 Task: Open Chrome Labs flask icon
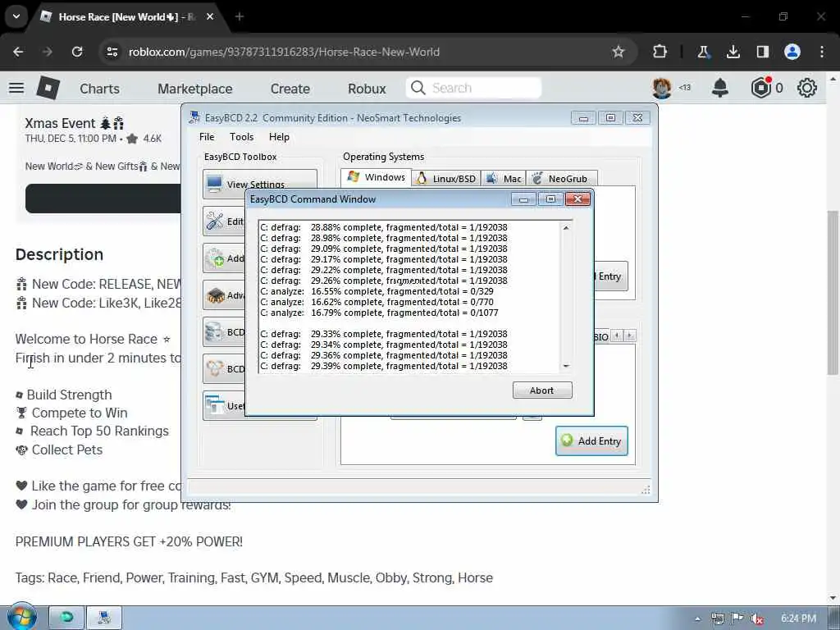pos(703,52)
